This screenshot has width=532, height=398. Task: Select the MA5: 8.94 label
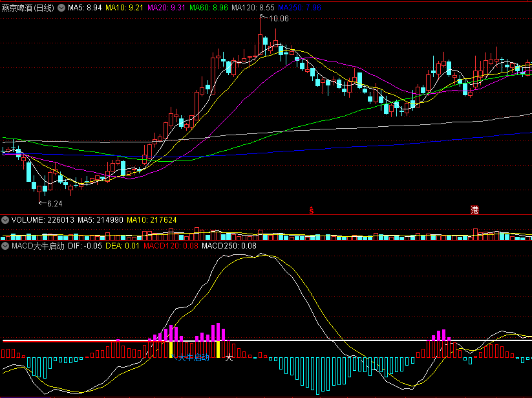click(x=85, y=8)
